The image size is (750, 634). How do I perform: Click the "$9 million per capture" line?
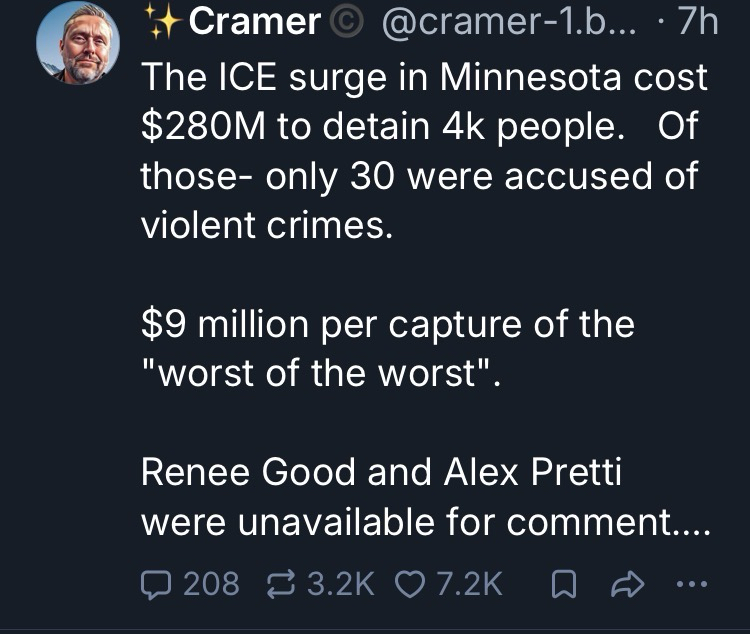[387, 325]
